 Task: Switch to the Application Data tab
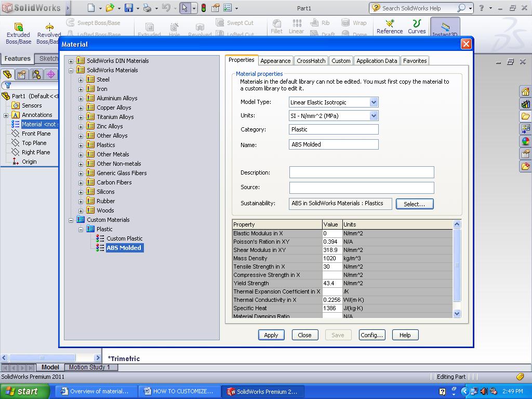pos(377,61)
